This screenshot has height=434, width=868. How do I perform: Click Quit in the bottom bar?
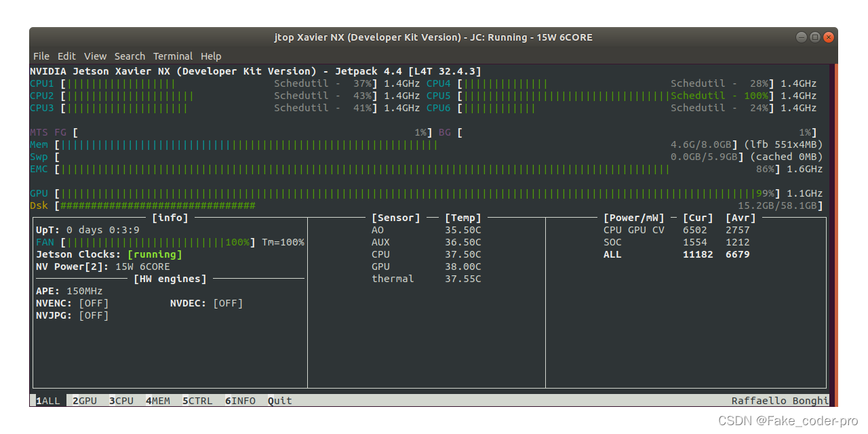point(280,401)
